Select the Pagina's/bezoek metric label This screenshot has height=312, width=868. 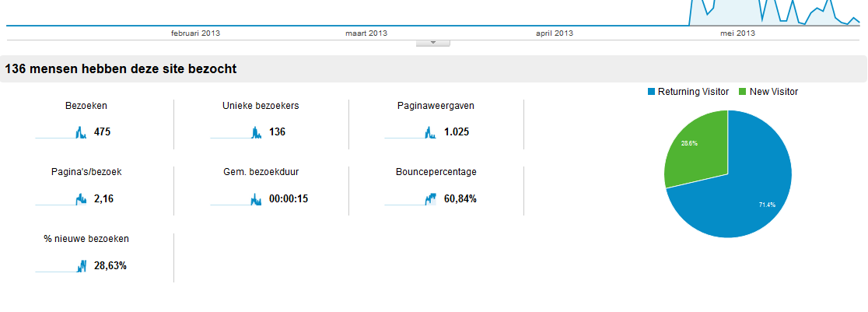click(x=86, y=172)
